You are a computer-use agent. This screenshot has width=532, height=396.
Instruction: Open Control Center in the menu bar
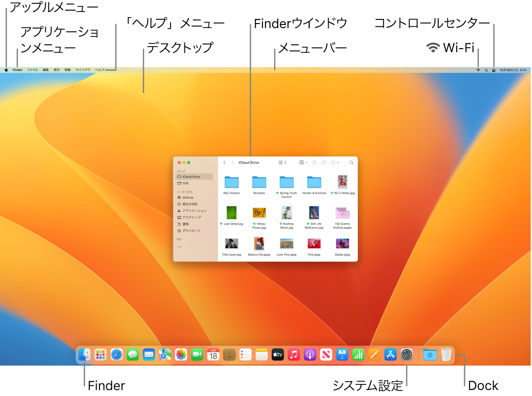(495, 70)
